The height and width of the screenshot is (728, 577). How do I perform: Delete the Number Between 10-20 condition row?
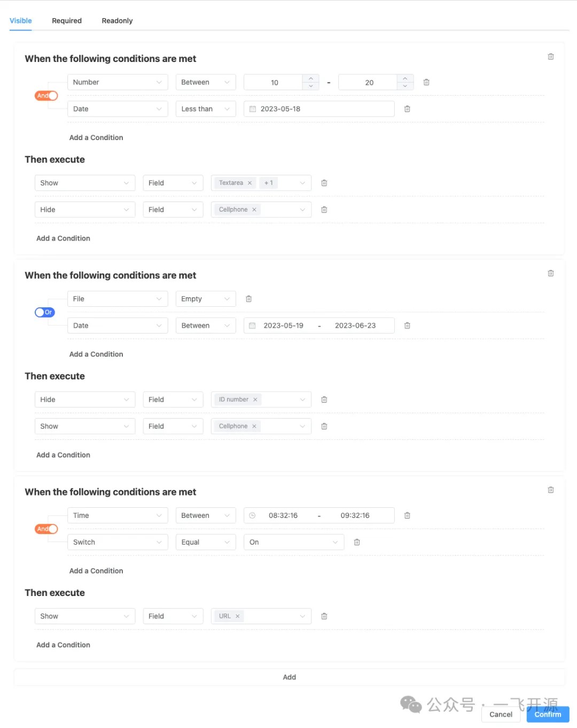426,82
